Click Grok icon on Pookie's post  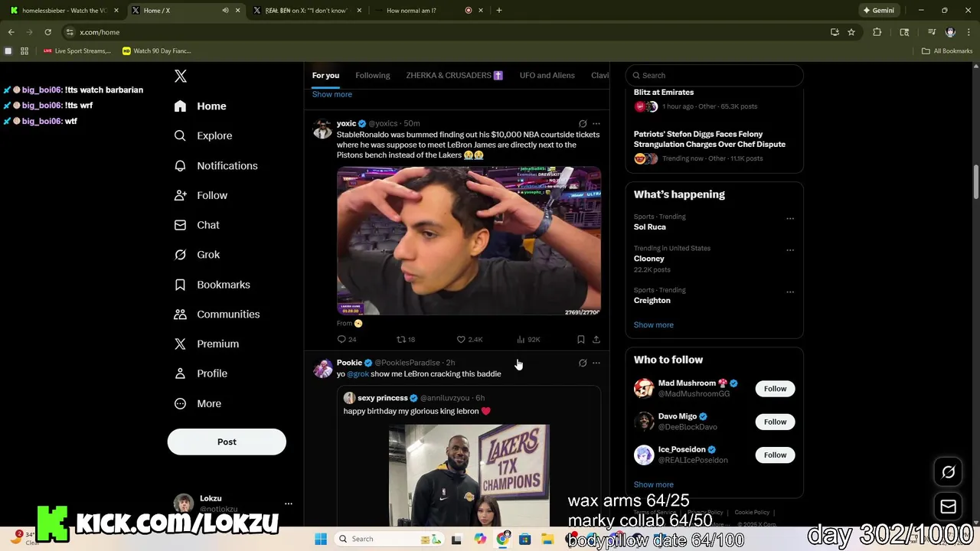[583, 363]
